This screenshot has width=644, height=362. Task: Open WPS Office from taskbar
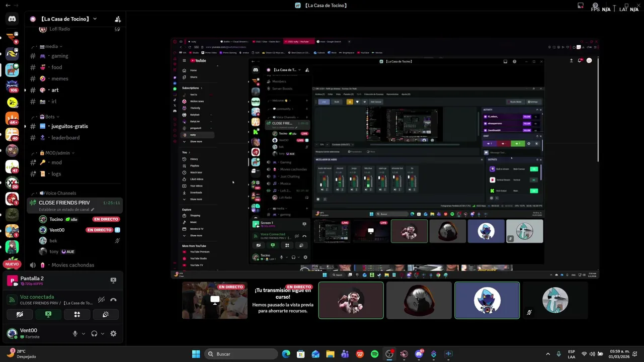pos(360,354)
